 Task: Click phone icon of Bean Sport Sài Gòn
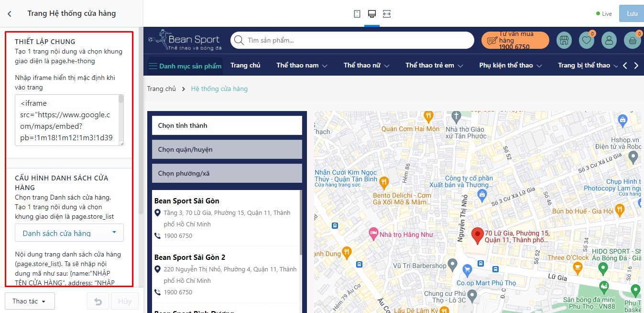[x=158, y=236]
